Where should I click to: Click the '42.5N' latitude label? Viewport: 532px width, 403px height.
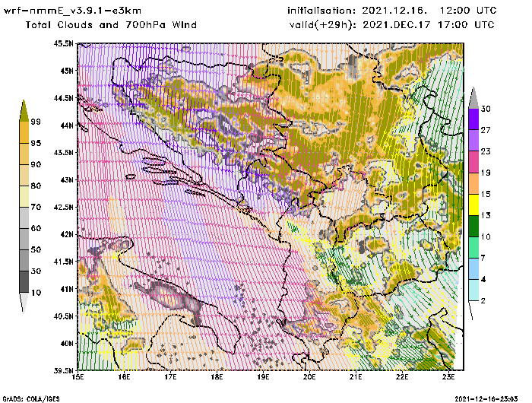click(63, 207)
